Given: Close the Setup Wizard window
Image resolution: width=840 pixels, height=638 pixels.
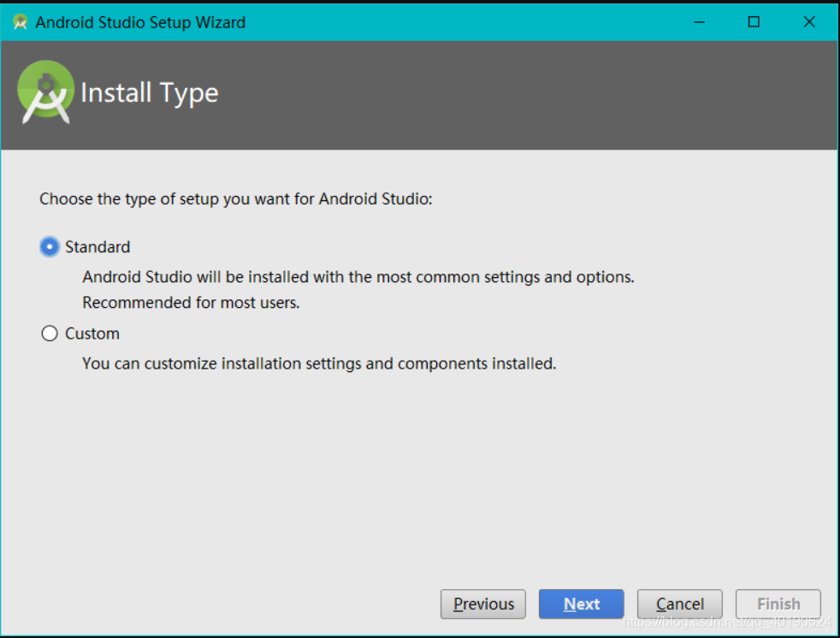Looking at the screenshot, I should coord(809,22).
